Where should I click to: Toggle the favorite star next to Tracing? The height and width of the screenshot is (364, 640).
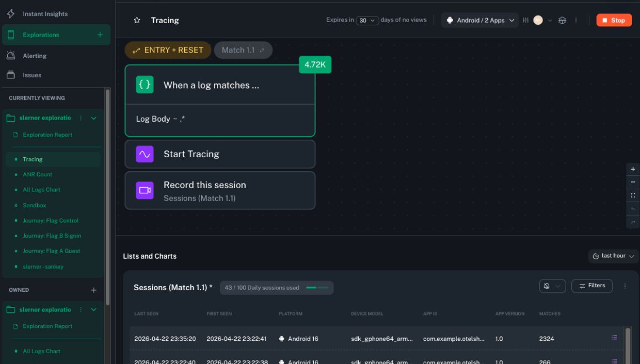[x=136, y=20]
